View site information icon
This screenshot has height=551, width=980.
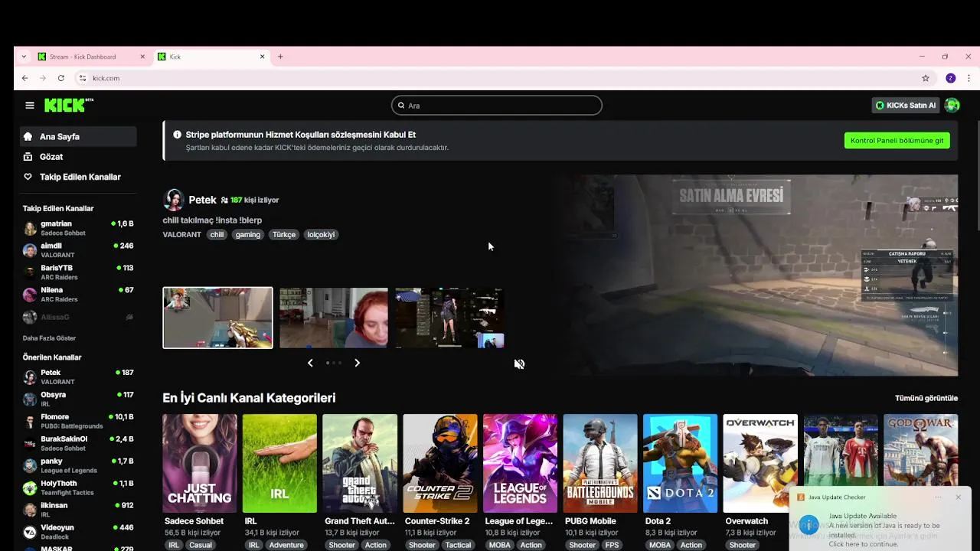coord(83,78)
